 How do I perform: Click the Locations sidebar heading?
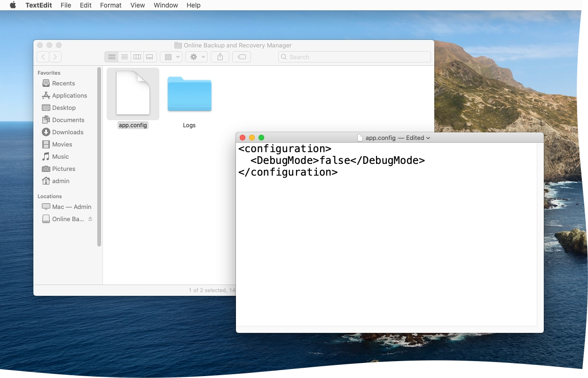coord(49,196)
